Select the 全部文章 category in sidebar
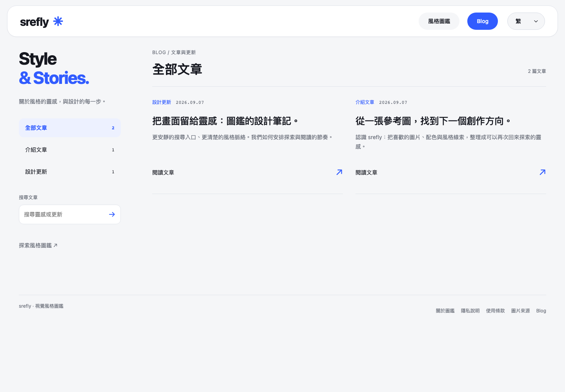 tap(70, 128)
